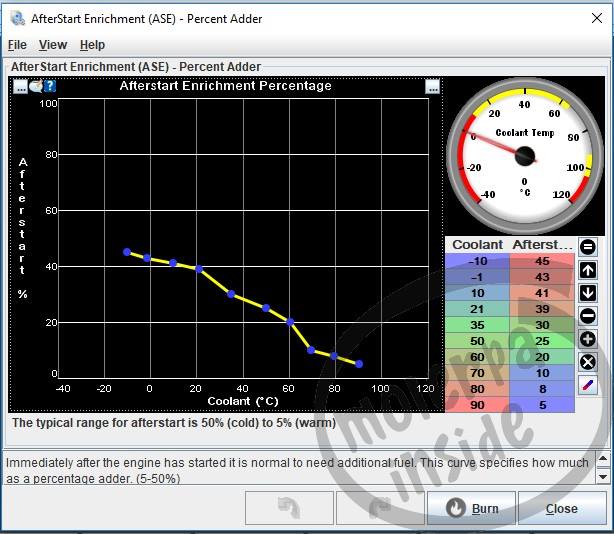This screenshot has height=534, width=614.
Task: Click the TunerStudio window title icon
Action: (x=18, y=18)
